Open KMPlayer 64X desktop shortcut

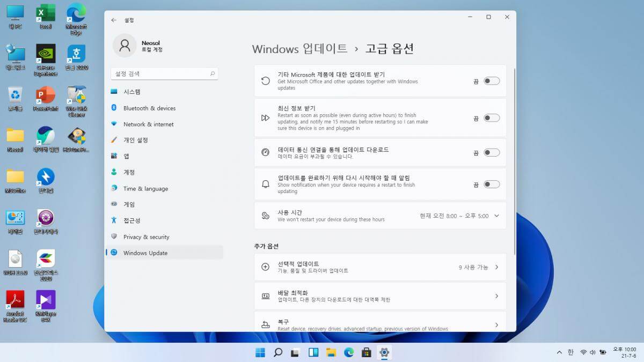46,306
